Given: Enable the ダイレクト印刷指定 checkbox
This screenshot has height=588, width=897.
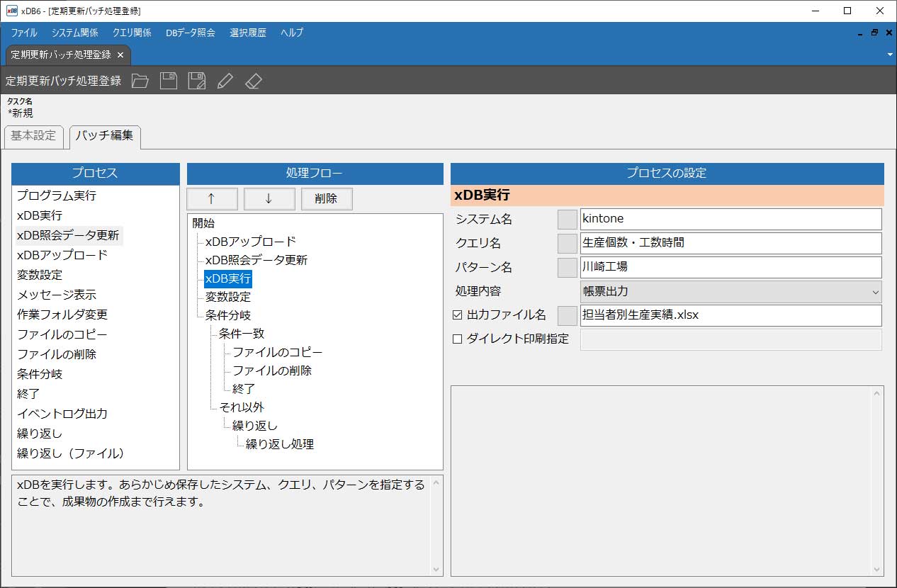Looking at the screenshot, I should pos(457,339).
